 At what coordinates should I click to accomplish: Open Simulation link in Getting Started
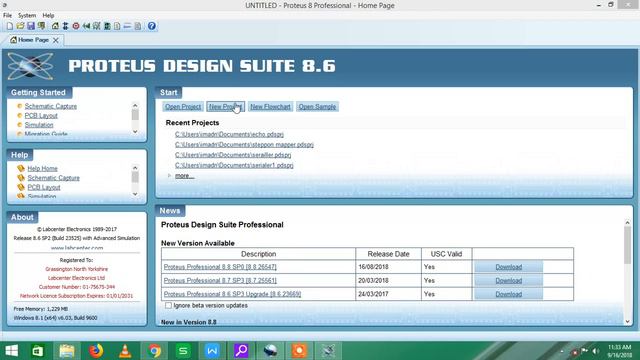[39, 125]
